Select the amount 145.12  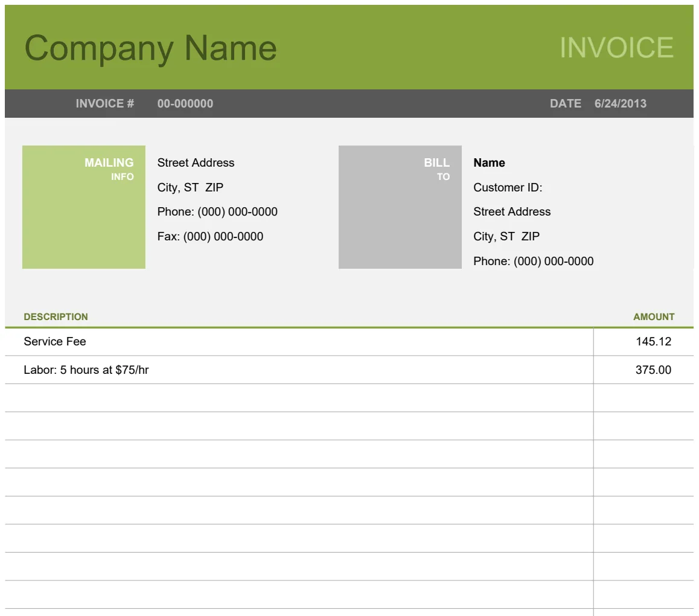(x=653, y=342)
